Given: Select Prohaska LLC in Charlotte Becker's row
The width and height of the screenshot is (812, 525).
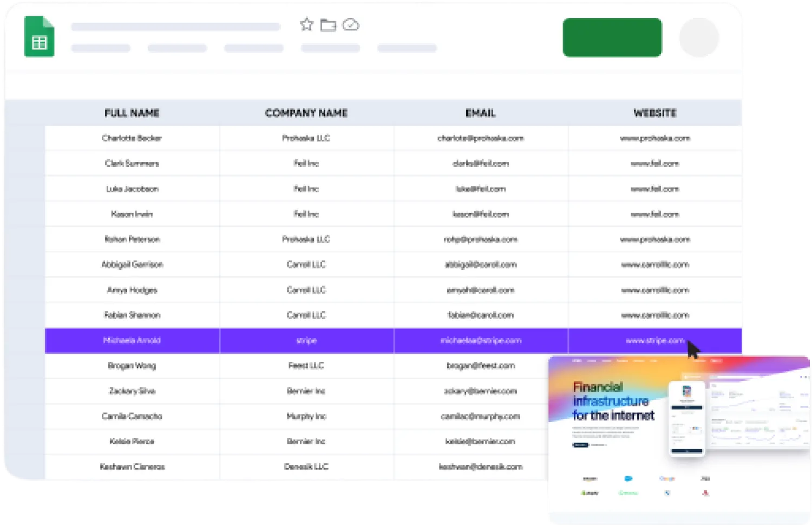Looking at the screenshot, I should click(x=306, y=138).
